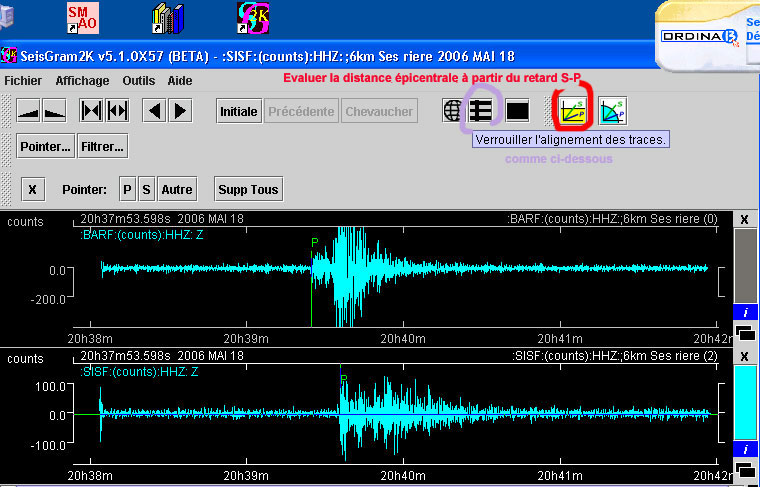This screenshot has width=760, height=487.
Task: Click the blue S-P graph icon
Action: [611, 111]
